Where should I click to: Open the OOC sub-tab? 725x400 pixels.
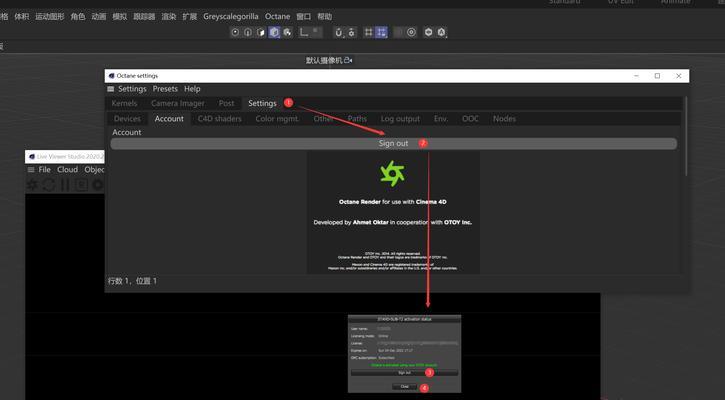click(470, 119)
